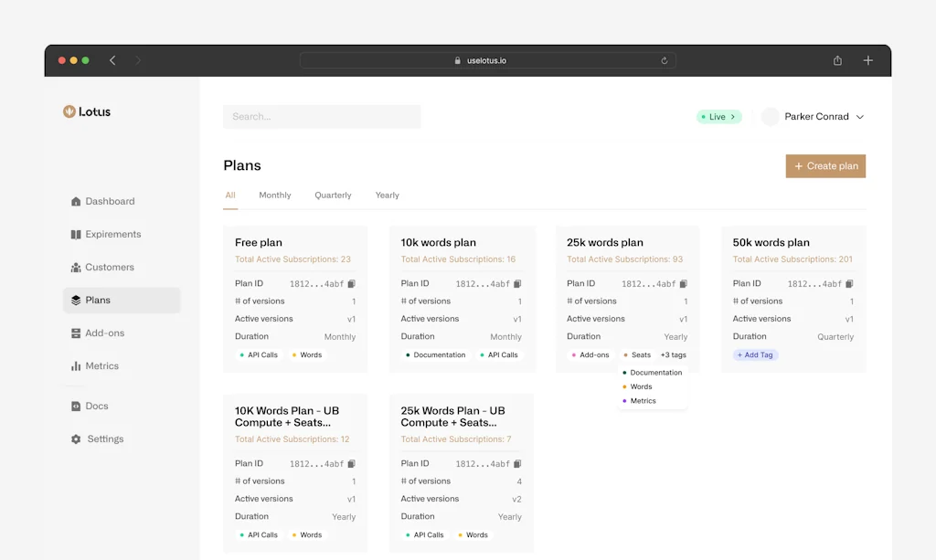Switch to the Quarterly tab
This screenshot has width=936, height=560.
(333, 195)
